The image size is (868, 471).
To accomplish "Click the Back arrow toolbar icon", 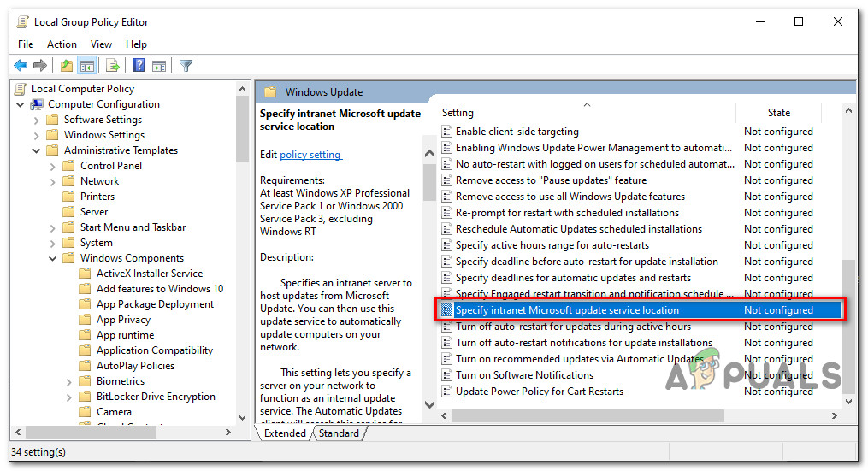I will coord(21,66).
